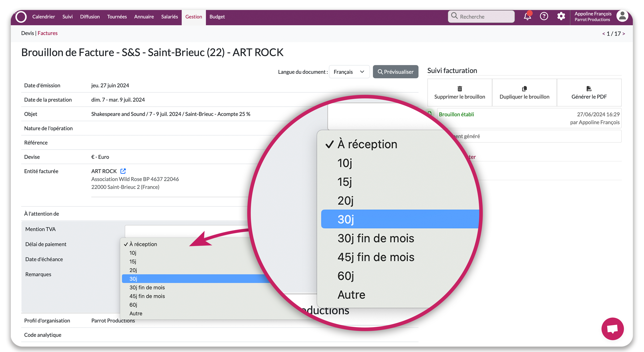The width and height of the screenshot is (644, 352).
Task: Click the ART ROCK entity name
Action: pos(104,171)
